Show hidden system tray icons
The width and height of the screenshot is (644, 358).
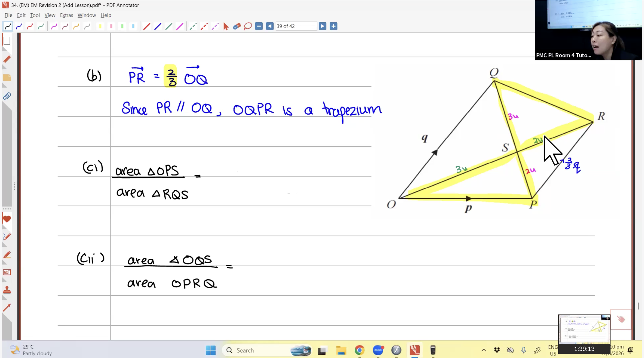484,350
